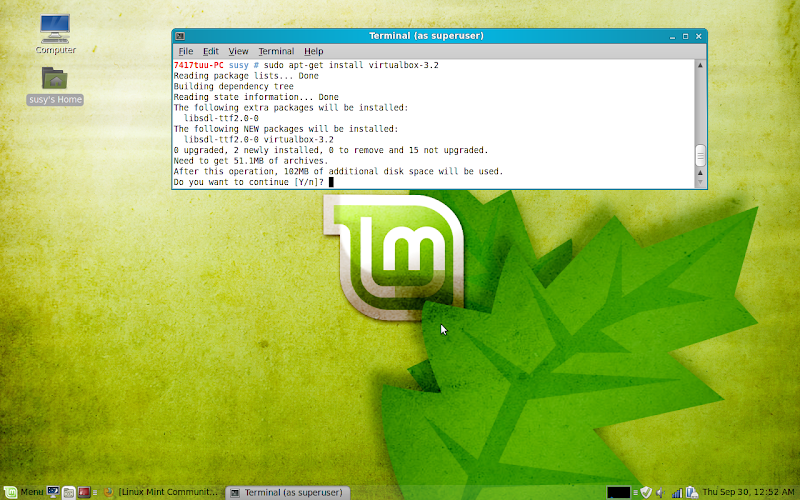
Task: Click the '7417tuu-PC' hostname in prompt
Action: point(198,65)
